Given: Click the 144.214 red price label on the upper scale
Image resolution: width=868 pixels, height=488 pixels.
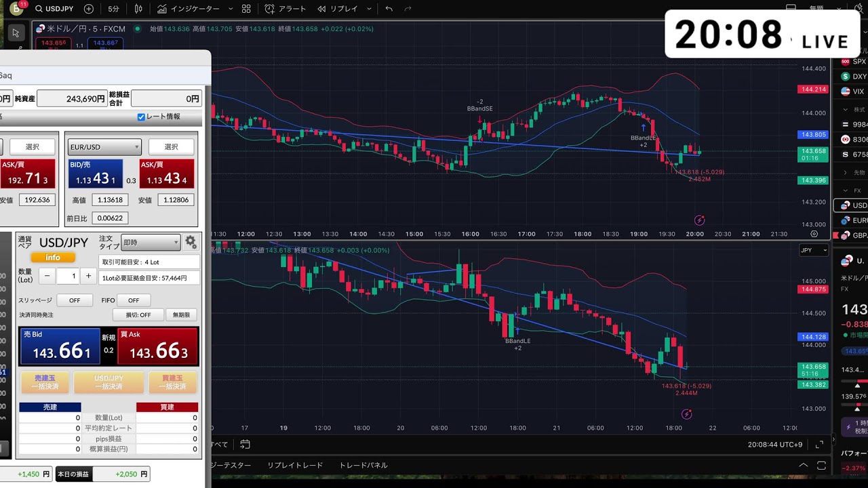Looking at the screenshot, I should pyautogui.click(x=814, y=89).
